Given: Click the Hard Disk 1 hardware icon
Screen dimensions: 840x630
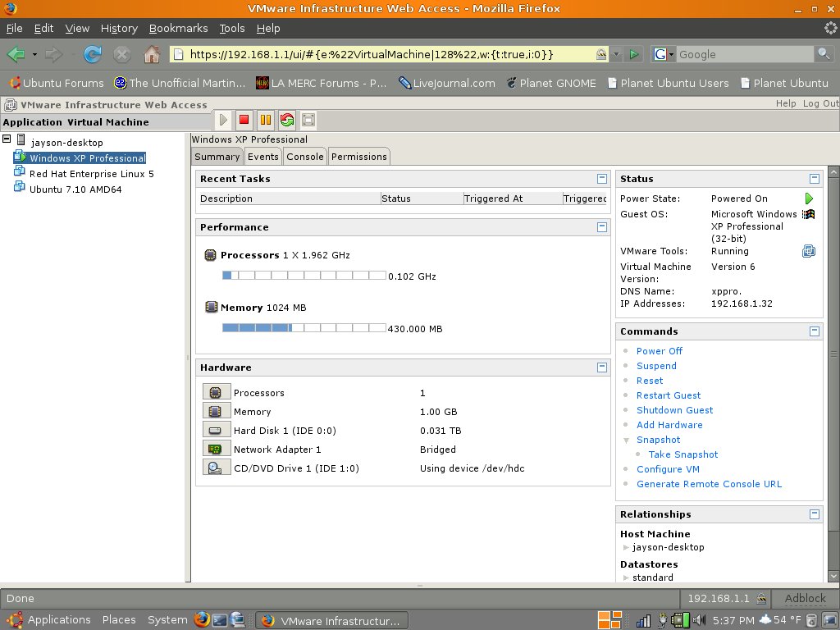Looking at the screenshot, I should [x=216, y=430].
